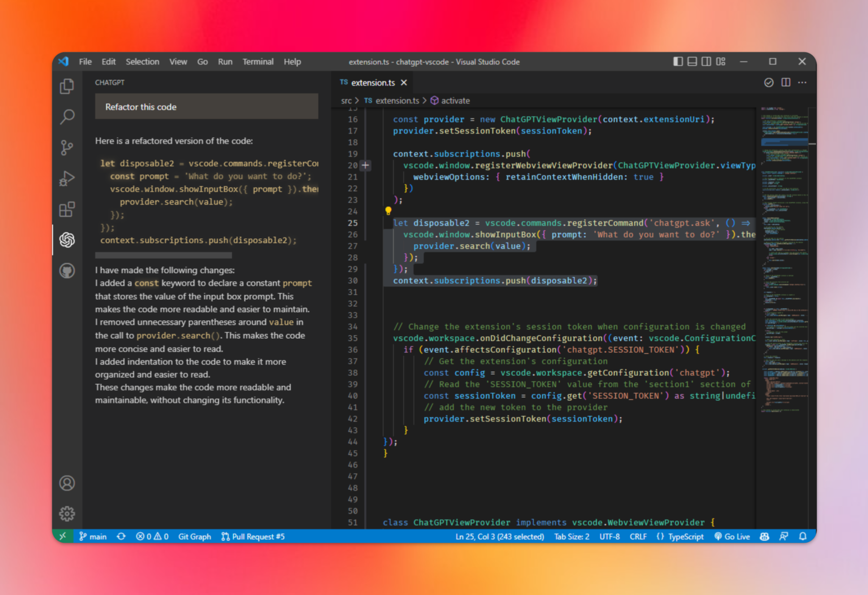This screenshot has height=595, width=868.
Task: Click the VS Code logo icon
Action: click(64, 61)
